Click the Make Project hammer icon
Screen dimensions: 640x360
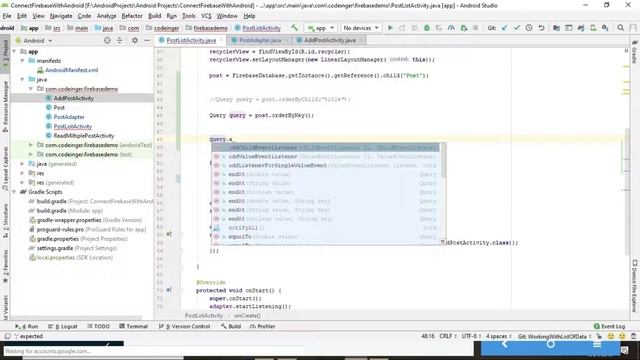point(294,28)
